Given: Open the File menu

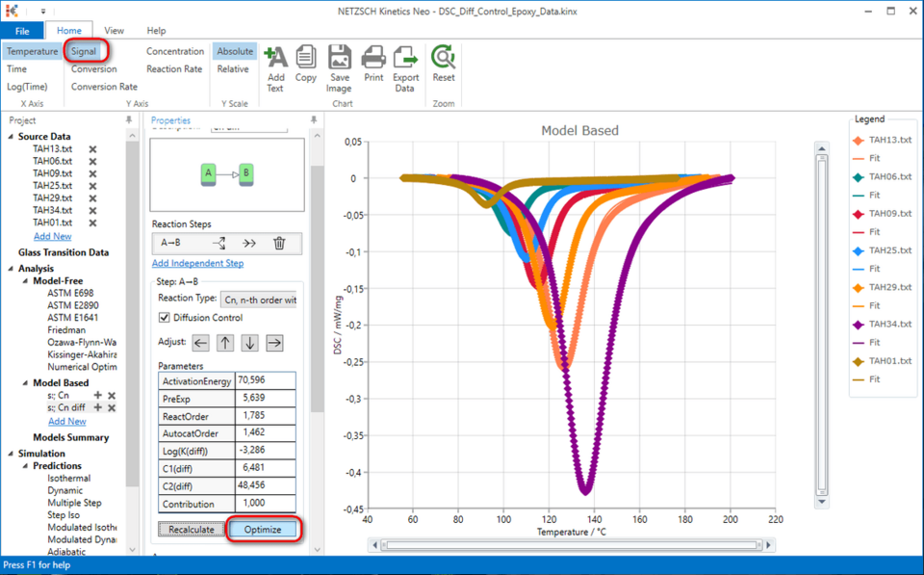Looking at the screenshot, I should 22,30.
